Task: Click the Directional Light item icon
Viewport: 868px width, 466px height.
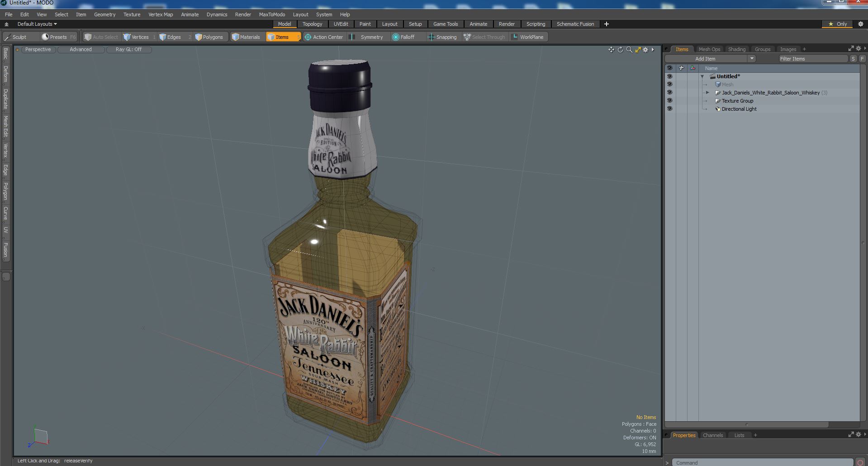Action: tap(717, 109)
